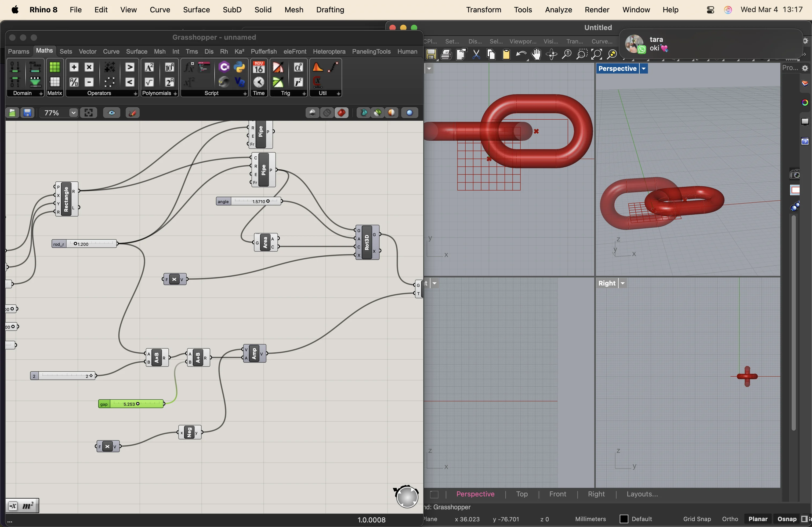This screenshot has width=812, height=527.
Task: Select the Python script component icon
Action: click(x=240, y=67)
